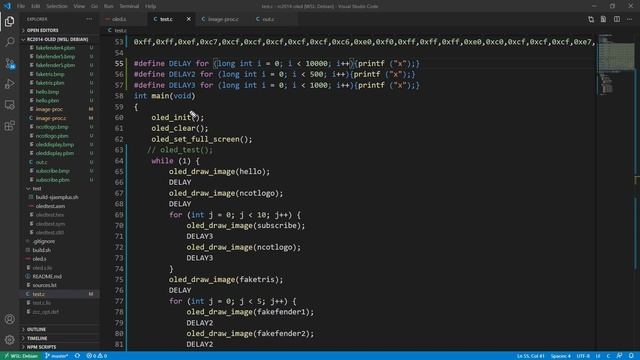Switch to the image-proc.c editor tab
This screenshot has width=640, height=360.
222,19
